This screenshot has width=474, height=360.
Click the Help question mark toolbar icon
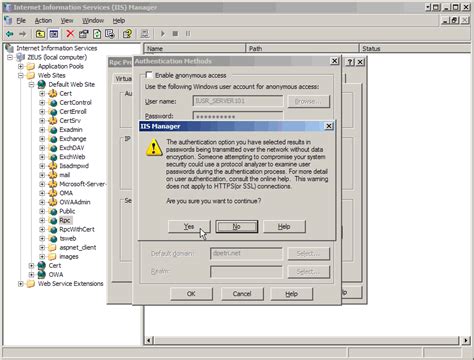127,34
